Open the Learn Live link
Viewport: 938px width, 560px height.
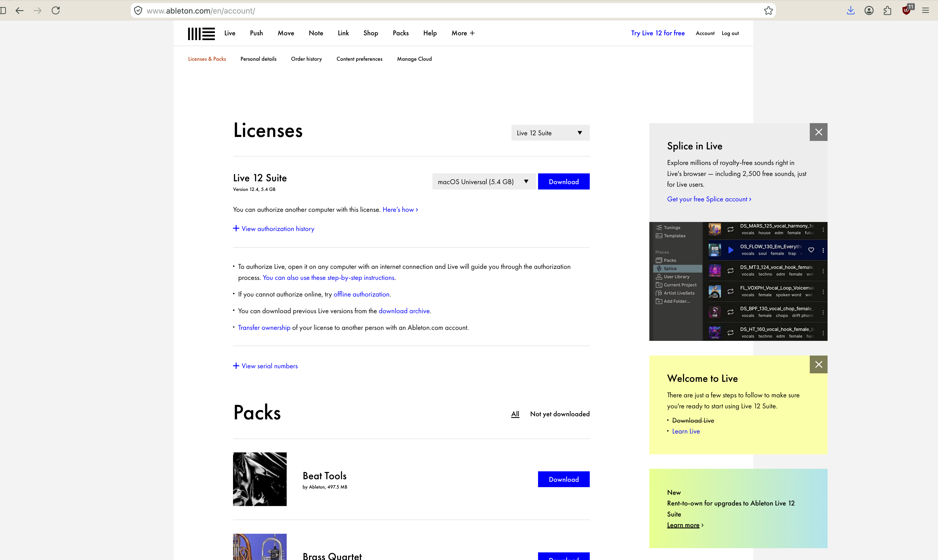pyautogui.click(x=685, y=431)
